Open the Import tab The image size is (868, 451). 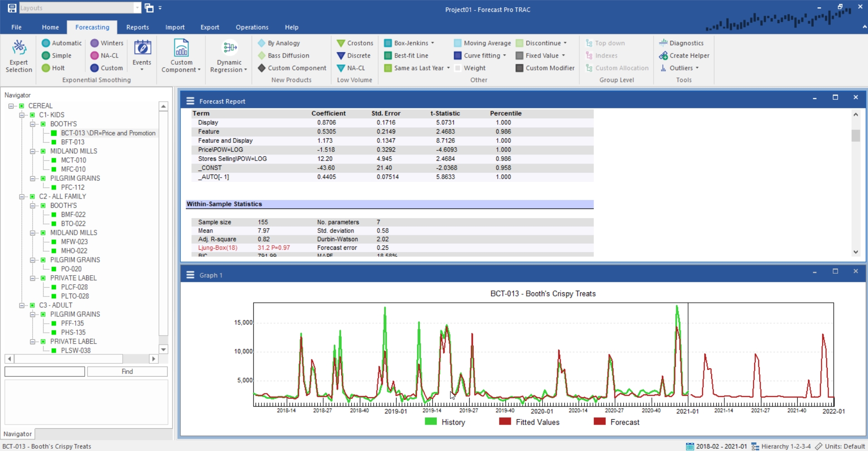[x=175, y=27]
